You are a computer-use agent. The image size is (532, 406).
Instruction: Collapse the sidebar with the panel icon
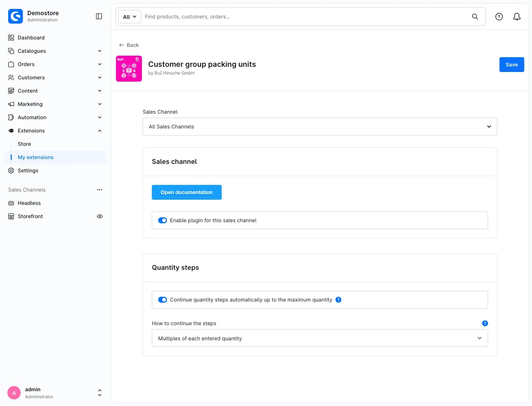(99, 16)
